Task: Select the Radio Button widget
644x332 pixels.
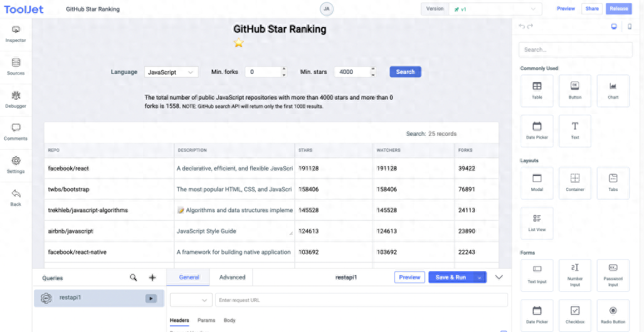Action: point(613,315)
